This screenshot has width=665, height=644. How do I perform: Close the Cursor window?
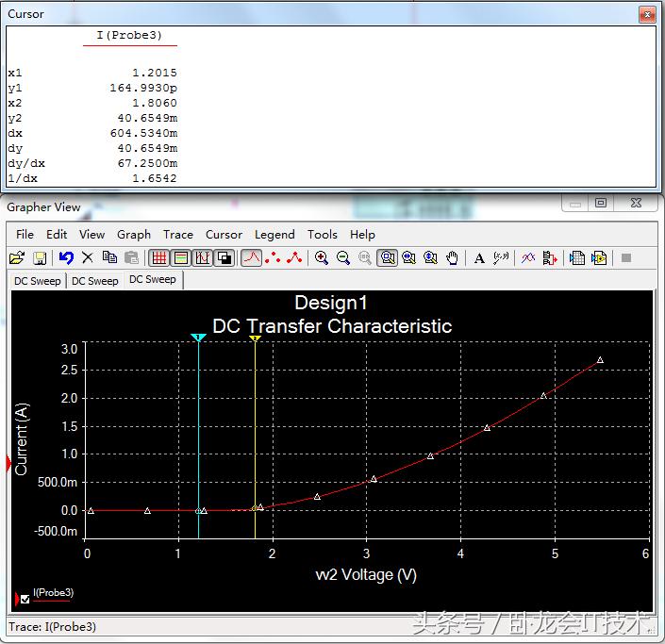[646, 14]
